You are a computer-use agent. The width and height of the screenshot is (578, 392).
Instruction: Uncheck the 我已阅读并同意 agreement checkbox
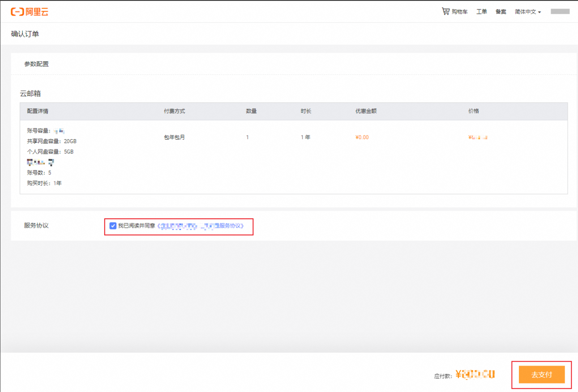(113, 226)
